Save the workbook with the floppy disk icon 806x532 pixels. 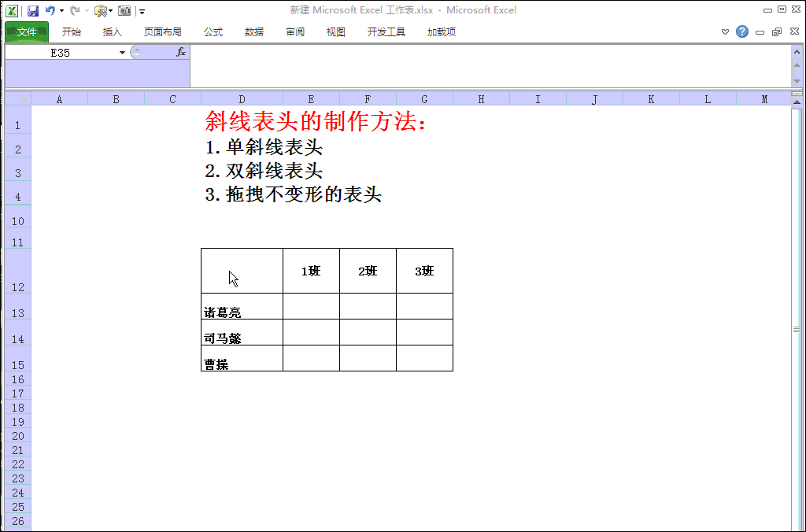[x=33, y=10]
